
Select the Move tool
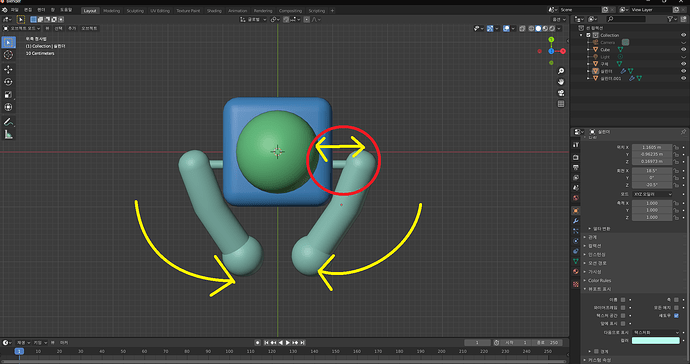pos(8,70)
